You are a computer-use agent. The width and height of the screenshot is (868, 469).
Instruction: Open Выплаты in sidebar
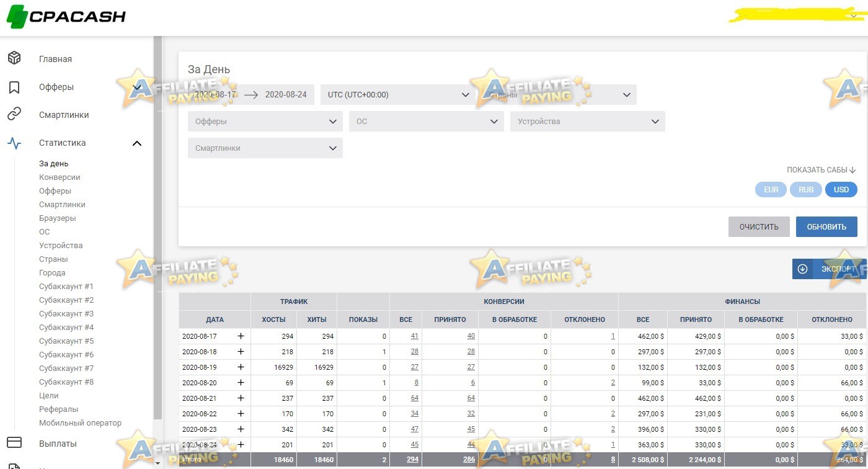[x=58, y=444]
